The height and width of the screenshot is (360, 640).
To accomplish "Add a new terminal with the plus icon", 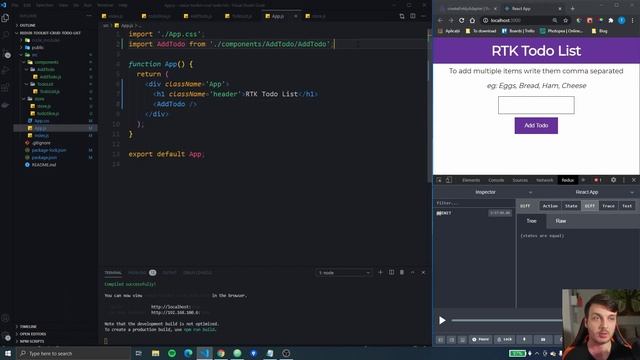I will [x=380, y=272].
